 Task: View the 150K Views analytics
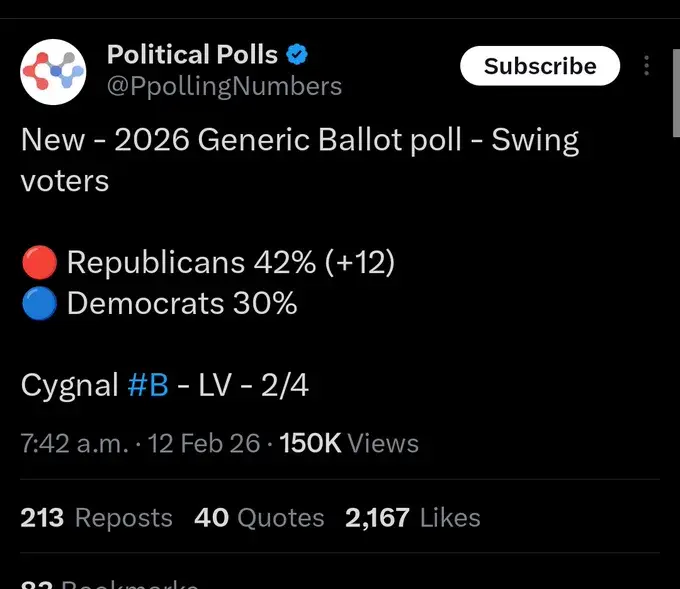[349, 443]
